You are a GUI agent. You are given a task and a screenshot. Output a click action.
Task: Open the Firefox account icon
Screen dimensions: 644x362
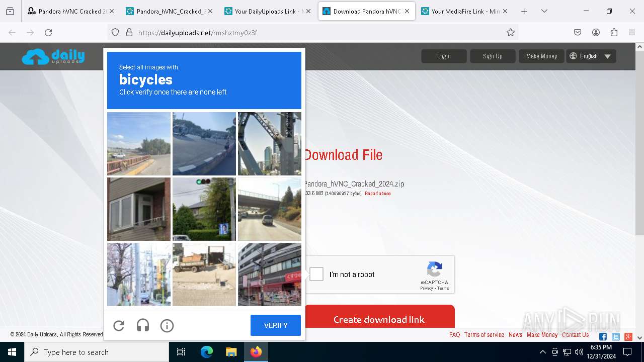click(x=596, y=32)
